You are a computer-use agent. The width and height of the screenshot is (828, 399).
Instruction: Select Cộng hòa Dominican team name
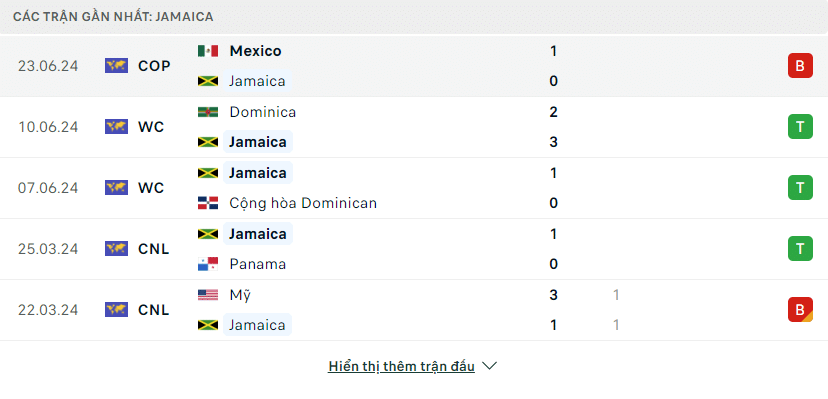303,203
